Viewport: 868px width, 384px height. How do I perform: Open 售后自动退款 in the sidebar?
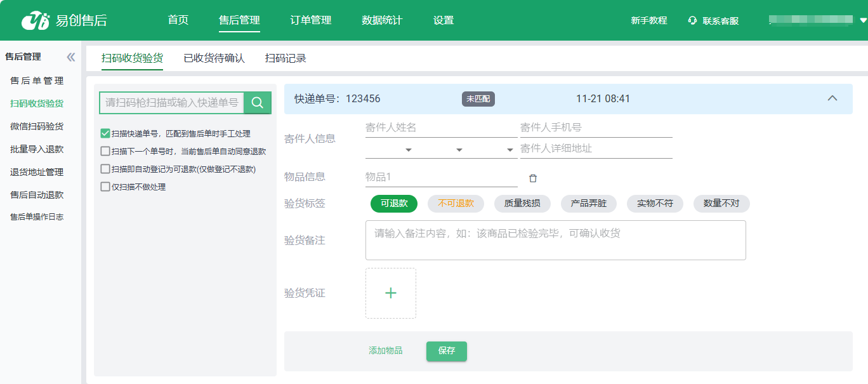(37, 195)
